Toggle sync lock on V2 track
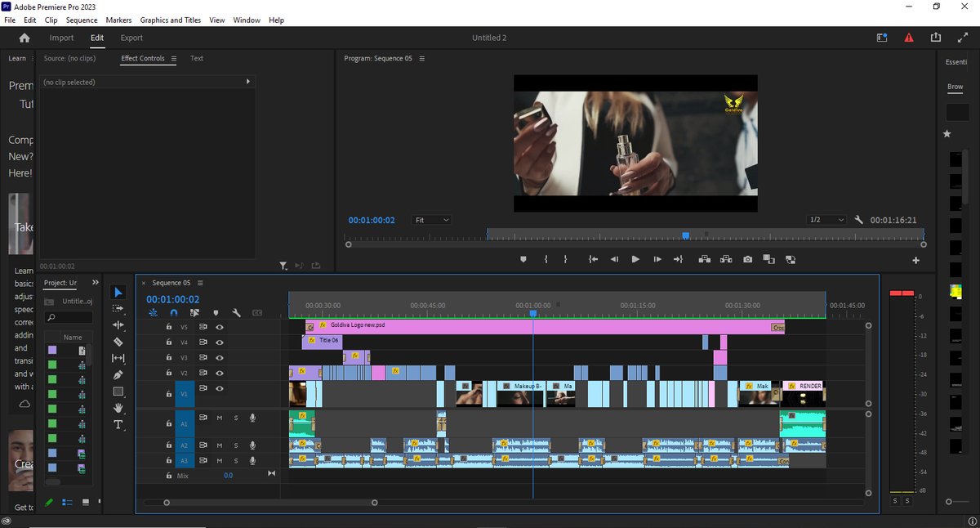The image size is (980, 528). (x=203, y=373)
